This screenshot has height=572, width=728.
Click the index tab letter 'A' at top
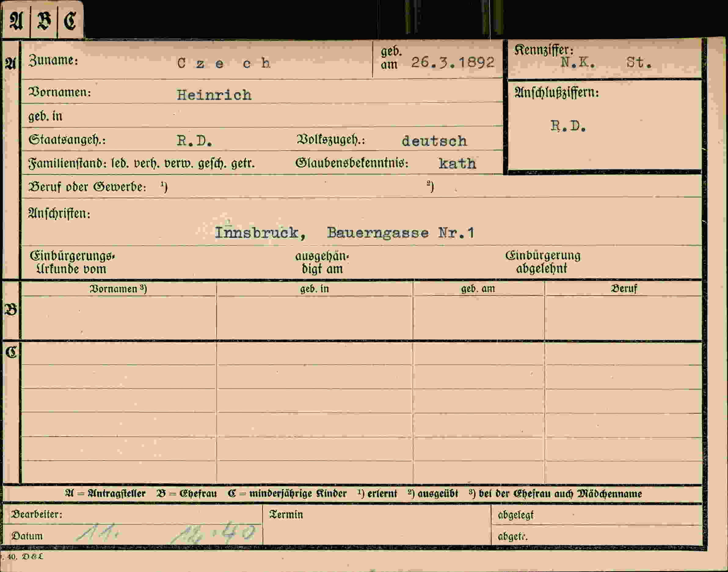coord(16,21)
